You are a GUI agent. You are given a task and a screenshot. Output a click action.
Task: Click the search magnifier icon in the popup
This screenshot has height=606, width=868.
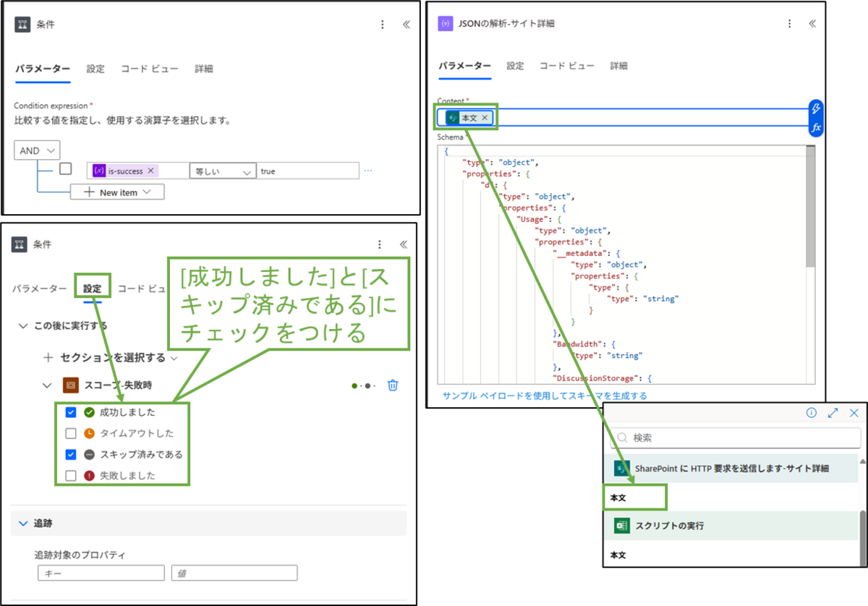click(x=621, y=438)
